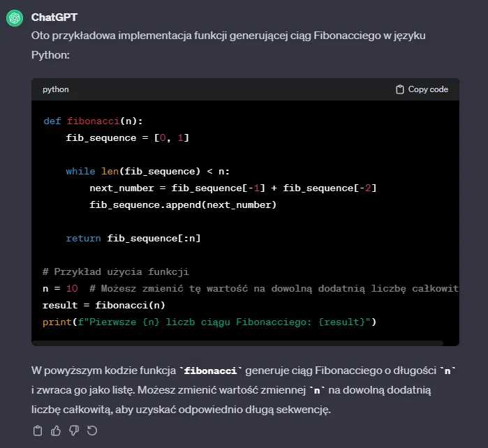Click the ChatGPT logo avatar
Image resolution: width=488 pixels, height=448 pixels.
coord(15,18)
